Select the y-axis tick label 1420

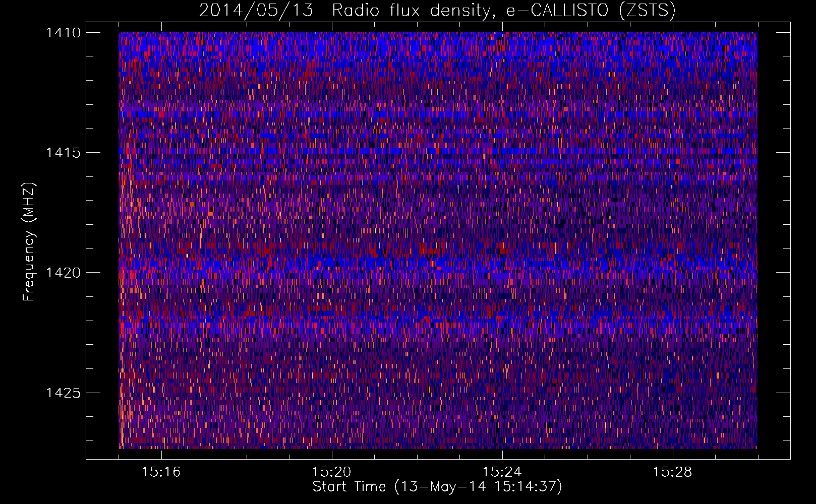pos(63,273)
